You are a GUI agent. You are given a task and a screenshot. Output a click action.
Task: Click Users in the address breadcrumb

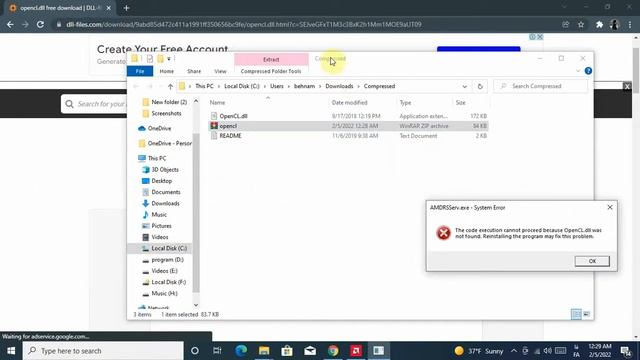[x=277, y=87]
